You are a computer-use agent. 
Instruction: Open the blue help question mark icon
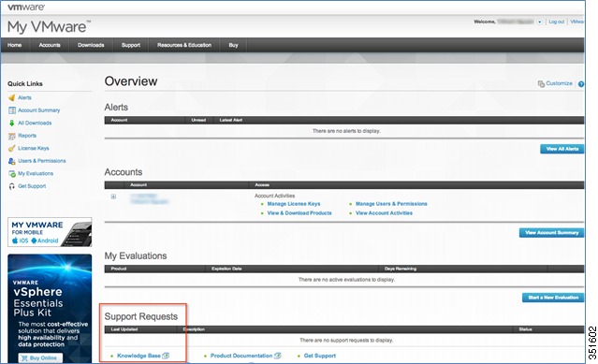tap(581, 84)
